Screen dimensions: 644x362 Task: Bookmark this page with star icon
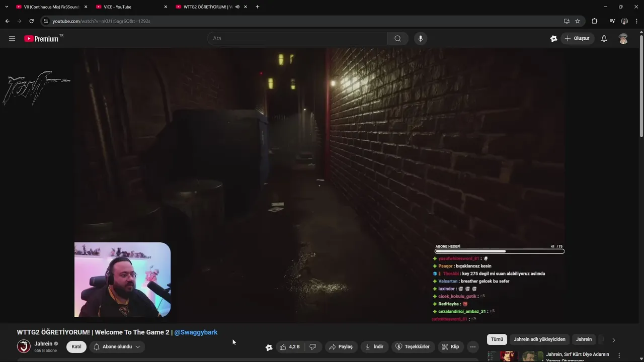(578, 21)
